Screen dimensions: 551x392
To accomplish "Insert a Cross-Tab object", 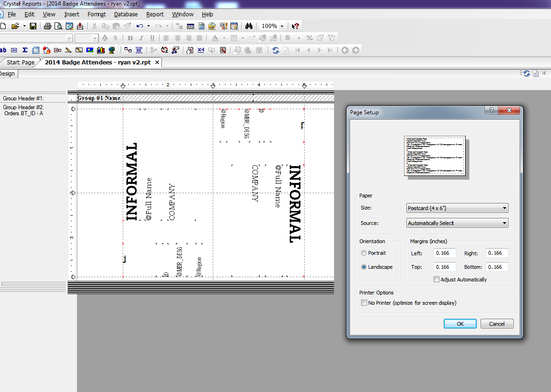I will coord(36,50).
